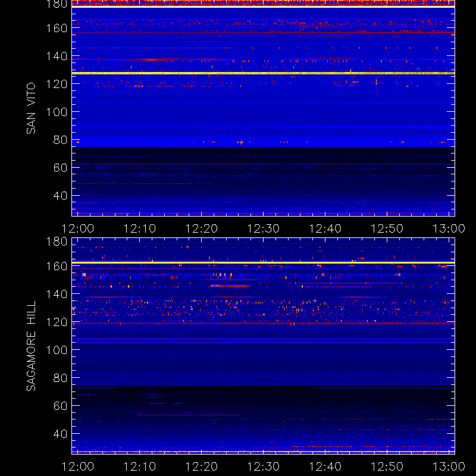This screenshot has width=476, height=476.
Task: Click the 140 tick label on San Vito plot
Action: (x=57, y=56)
